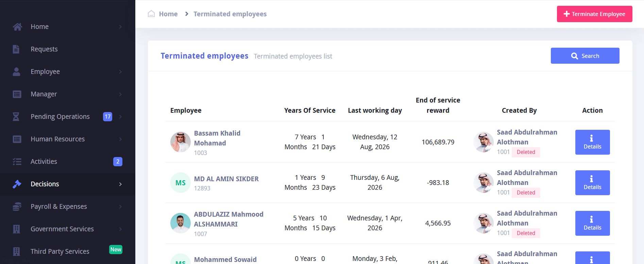
Task: Click the breadcrumb home outline icon
Action: click(x=151, y=14)
